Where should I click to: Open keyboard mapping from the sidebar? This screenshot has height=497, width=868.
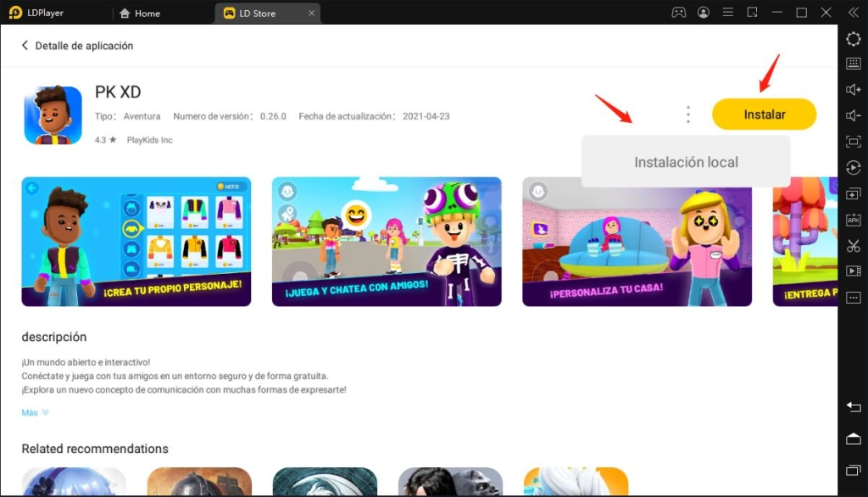tap(853, 64)
